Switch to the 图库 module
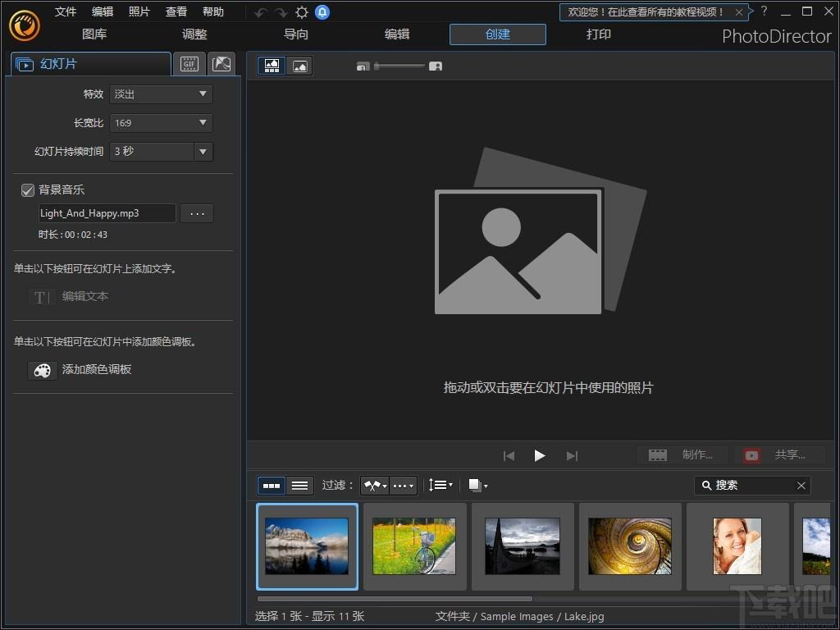Screen dimensions: 840x630 [x=94, y=34]
